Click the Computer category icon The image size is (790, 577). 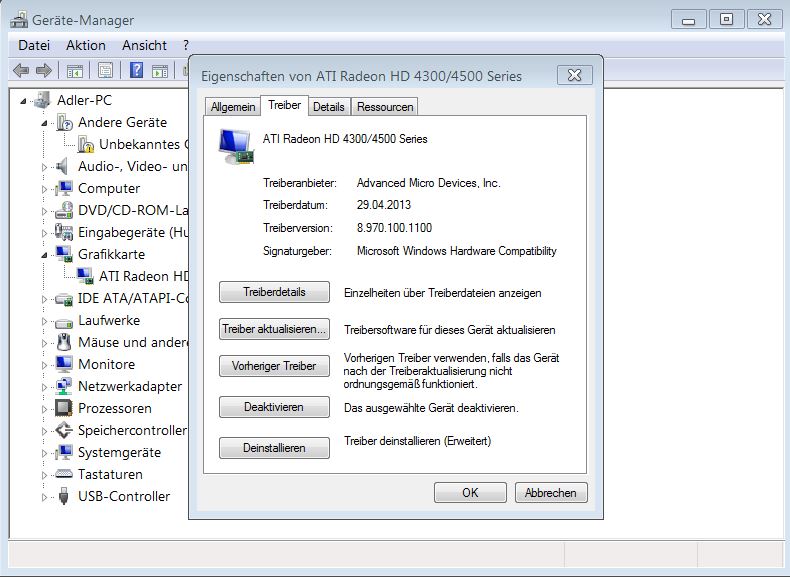pos(64,188)
